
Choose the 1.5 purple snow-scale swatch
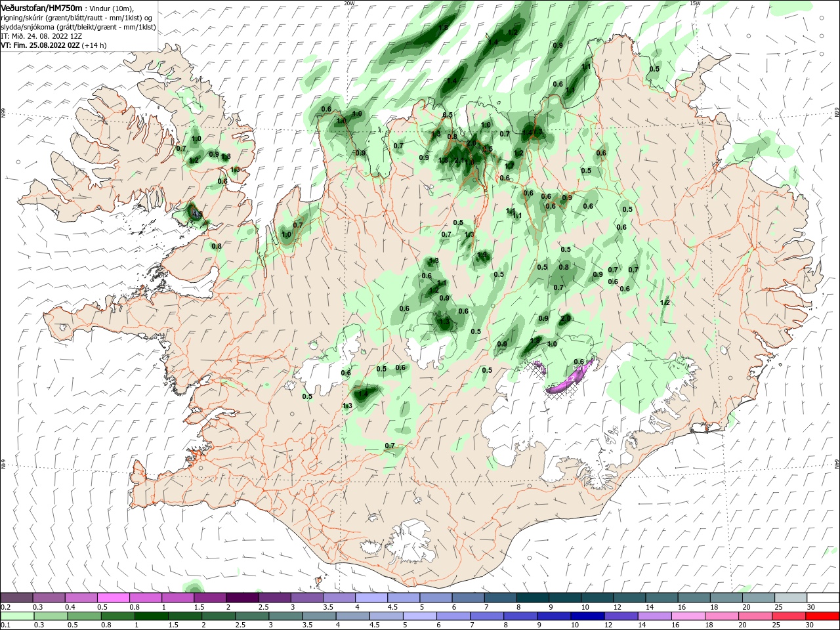coord(210,597)
